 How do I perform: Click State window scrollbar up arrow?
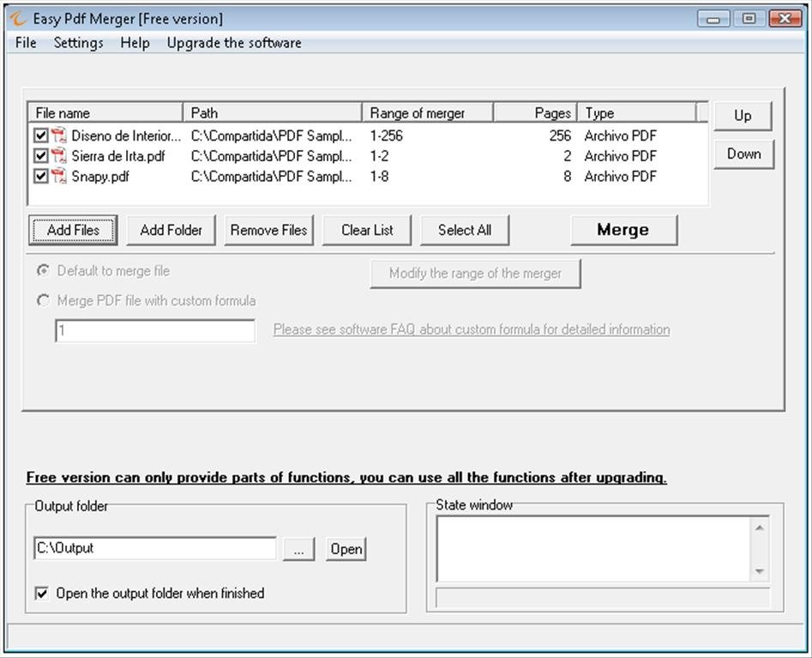(760, 528)
